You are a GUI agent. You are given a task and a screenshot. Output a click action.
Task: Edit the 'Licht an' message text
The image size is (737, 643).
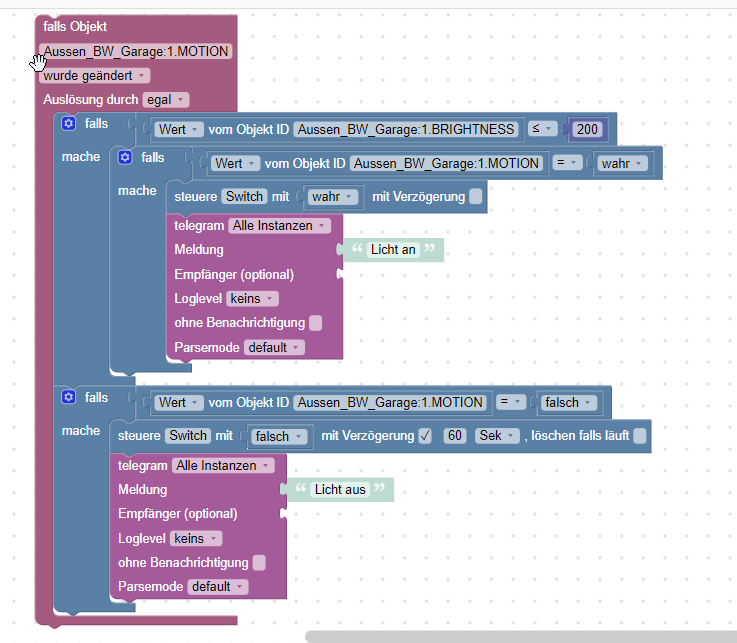[x=393, y=250]
